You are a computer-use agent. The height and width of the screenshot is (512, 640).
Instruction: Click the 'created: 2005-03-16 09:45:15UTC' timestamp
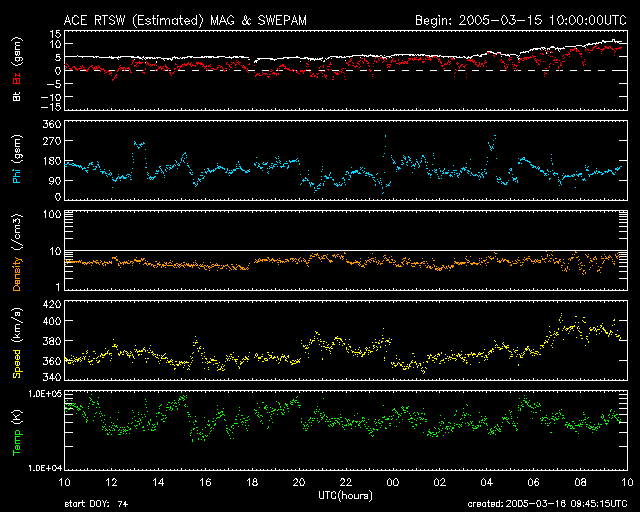(547, 504)
